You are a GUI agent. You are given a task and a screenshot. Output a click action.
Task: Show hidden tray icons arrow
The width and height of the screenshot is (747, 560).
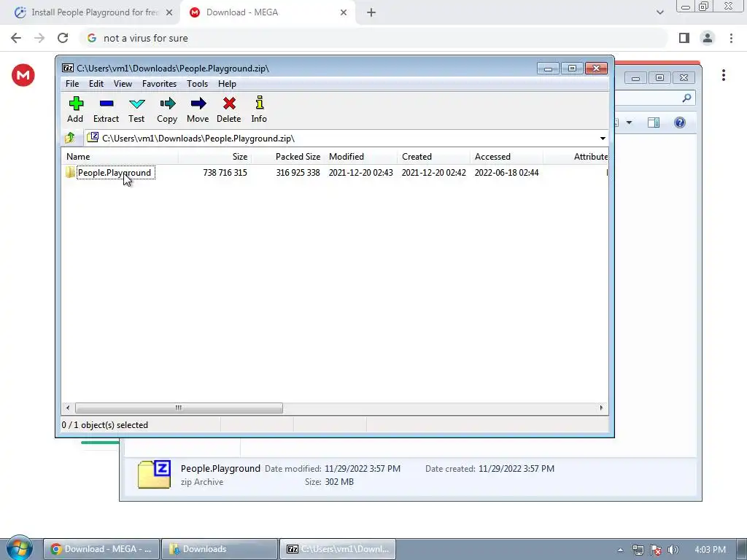click(620, 550)
